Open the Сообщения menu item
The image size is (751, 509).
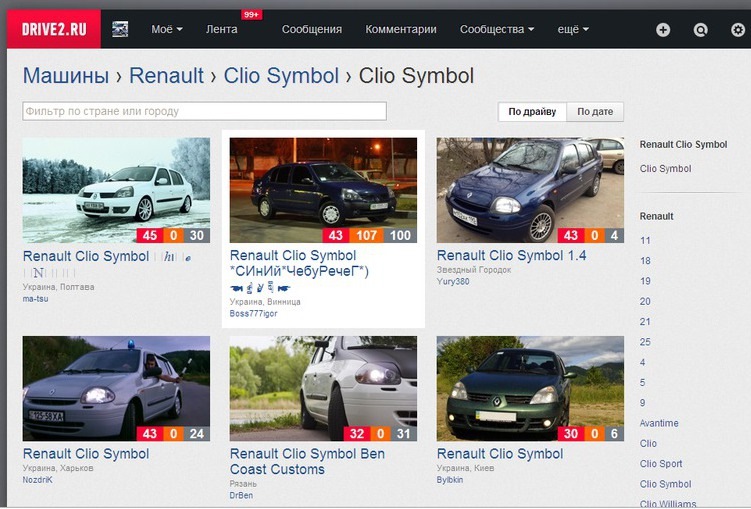[312, 29]
